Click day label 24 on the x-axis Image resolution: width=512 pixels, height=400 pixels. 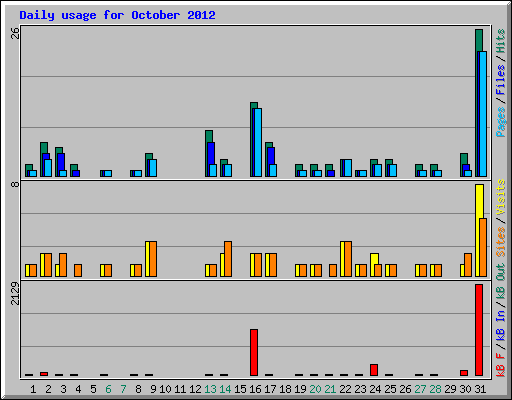pos(375,389)
